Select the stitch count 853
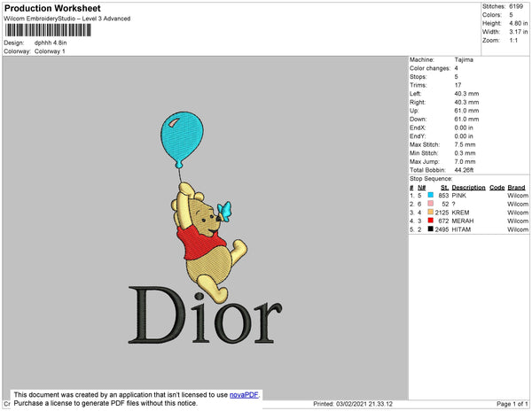The height and width of the screenshot is (411, 532). (443, 196)
